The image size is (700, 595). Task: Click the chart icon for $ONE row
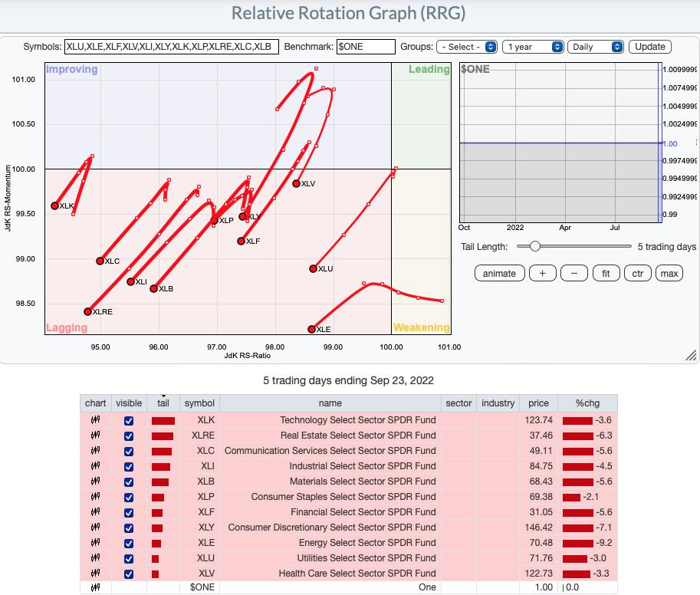(95, 587)
